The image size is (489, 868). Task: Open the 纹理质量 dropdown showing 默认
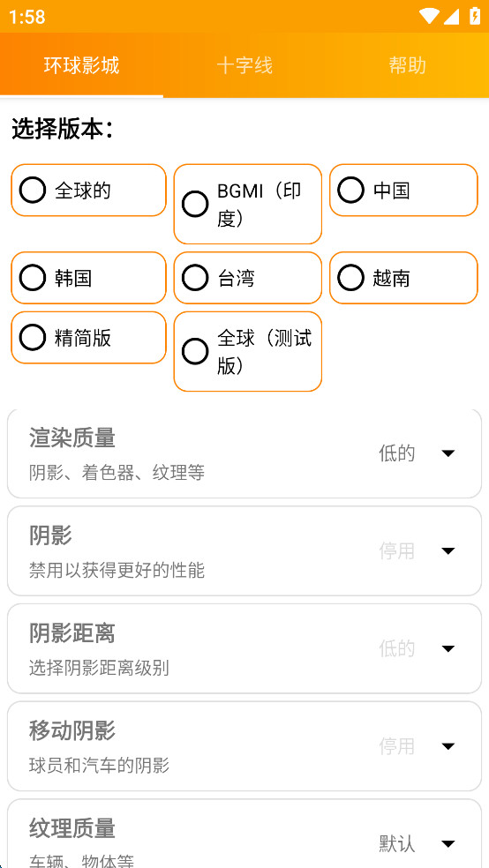(x=448, y=843)
